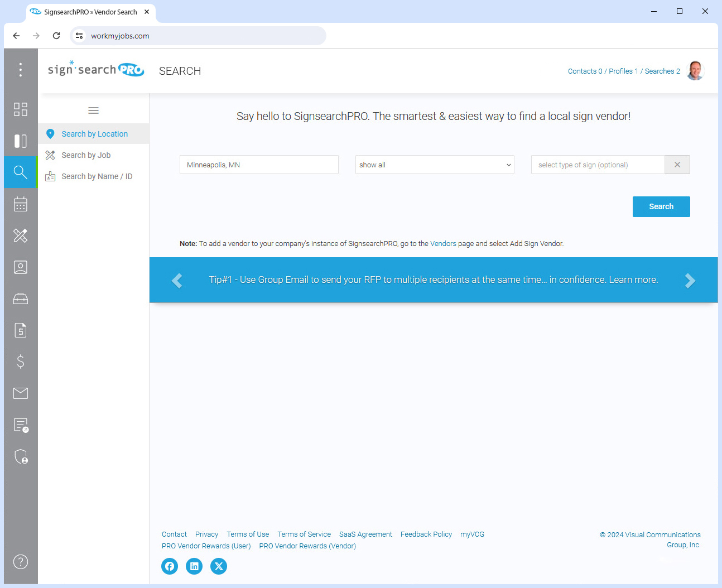This screenshot has width=722, height=588.
Task: Open the mail envelope icon in sidebar
Action: coord(21,393)
